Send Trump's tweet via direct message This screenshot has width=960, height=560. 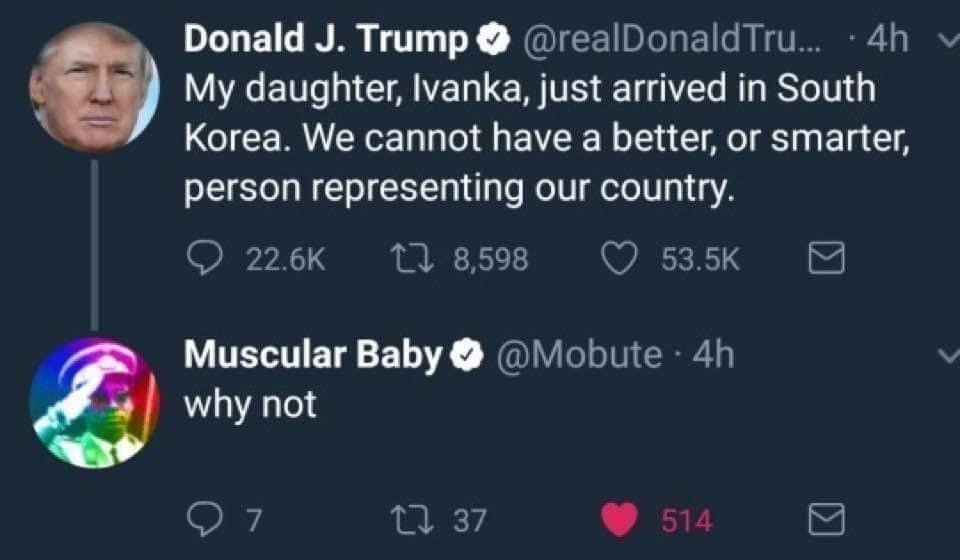pos(826,260)
